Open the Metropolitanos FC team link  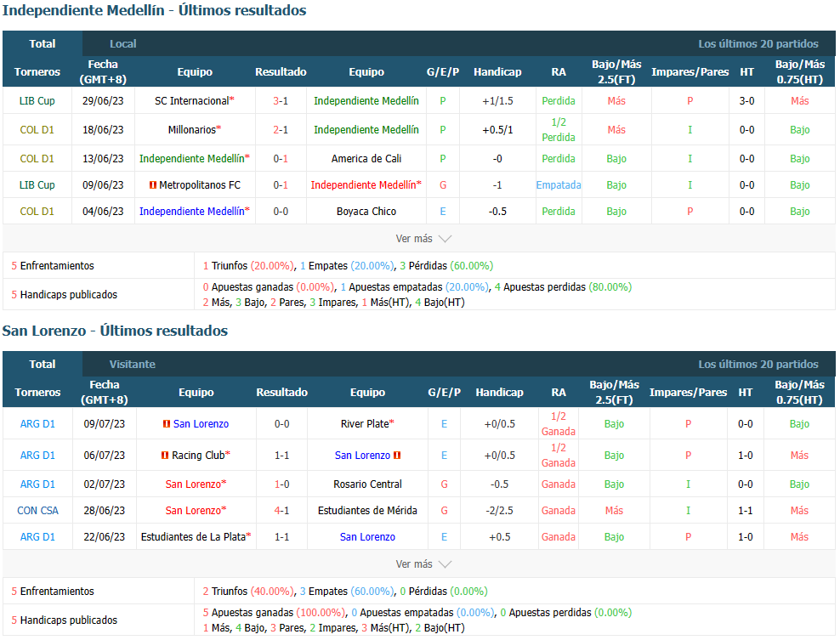point(200,185)
